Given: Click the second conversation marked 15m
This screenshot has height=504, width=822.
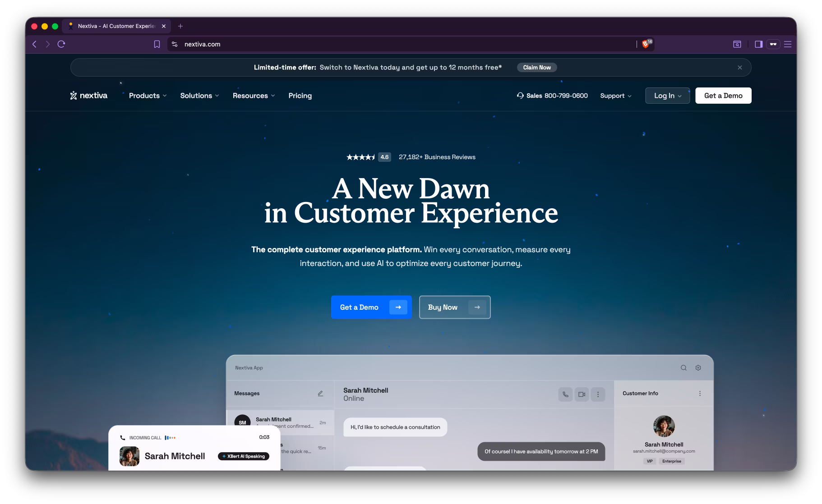Looking at the screenshot, I should [307, 448].
